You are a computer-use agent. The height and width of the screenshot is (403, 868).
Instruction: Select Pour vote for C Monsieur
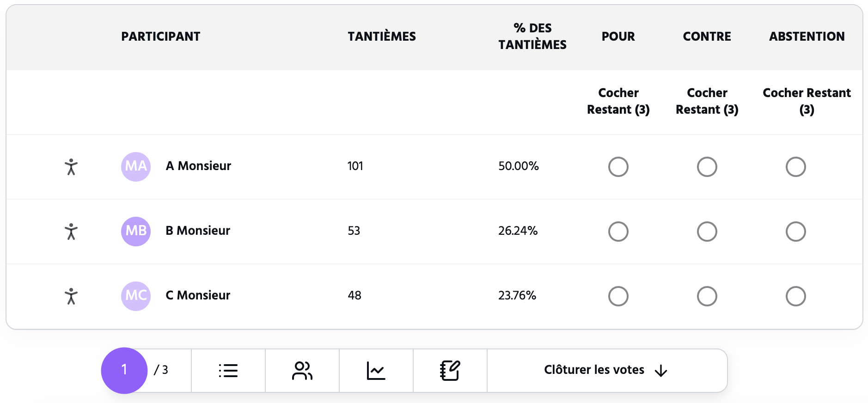pos(618,296)
